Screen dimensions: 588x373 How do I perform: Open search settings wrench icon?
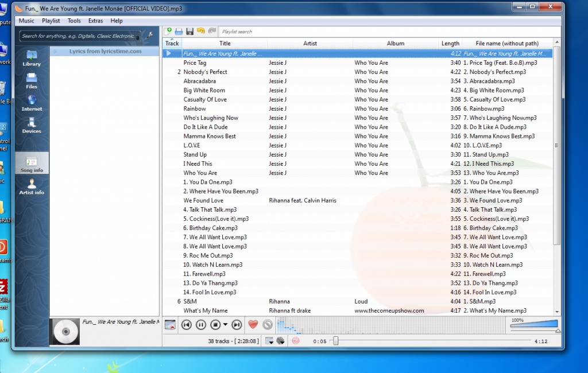[150, 36]
